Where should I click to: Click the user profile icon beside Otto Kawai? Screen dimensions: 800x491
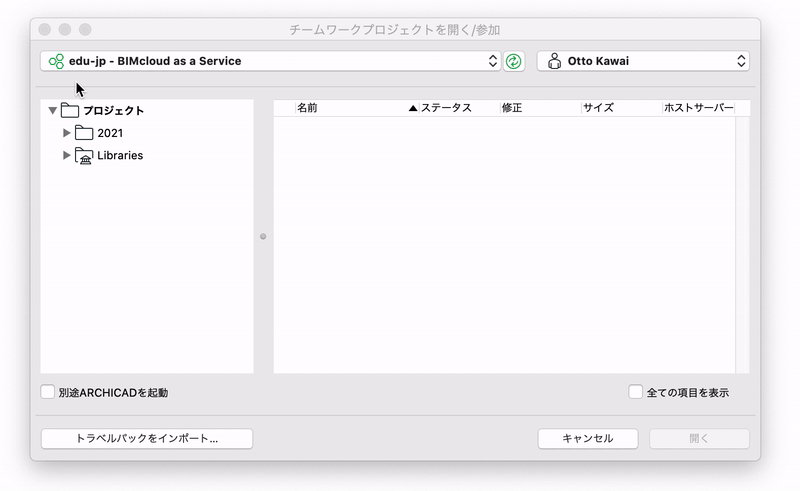pyautogui.click(x=554, y=61)
